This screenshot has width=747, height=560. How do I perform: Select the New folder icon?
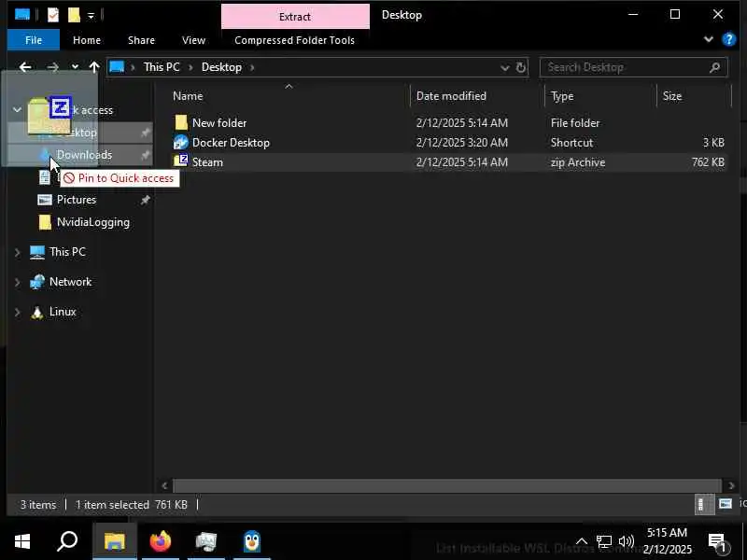181,123
